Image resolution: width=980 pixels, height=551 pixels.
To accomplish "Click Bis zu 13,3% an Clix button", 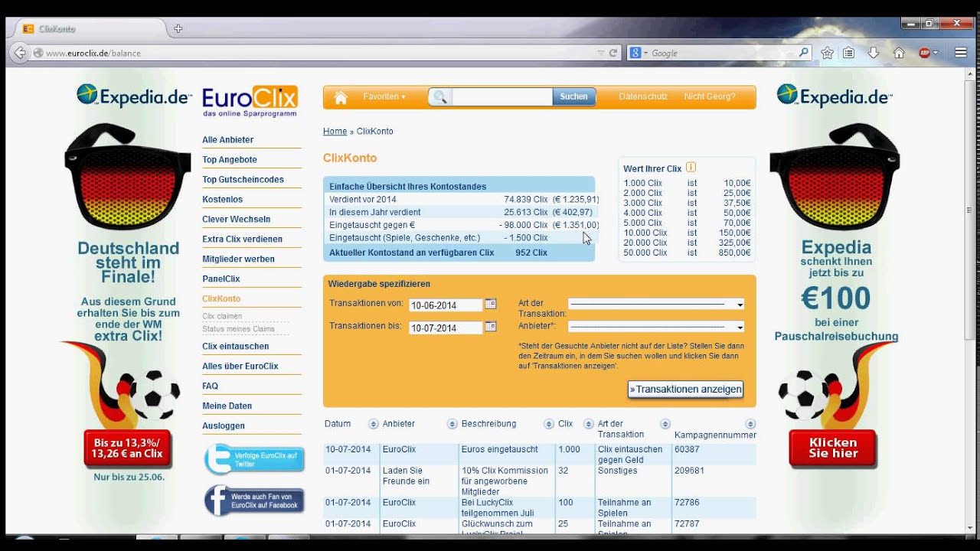I will [x=127, y=448].
